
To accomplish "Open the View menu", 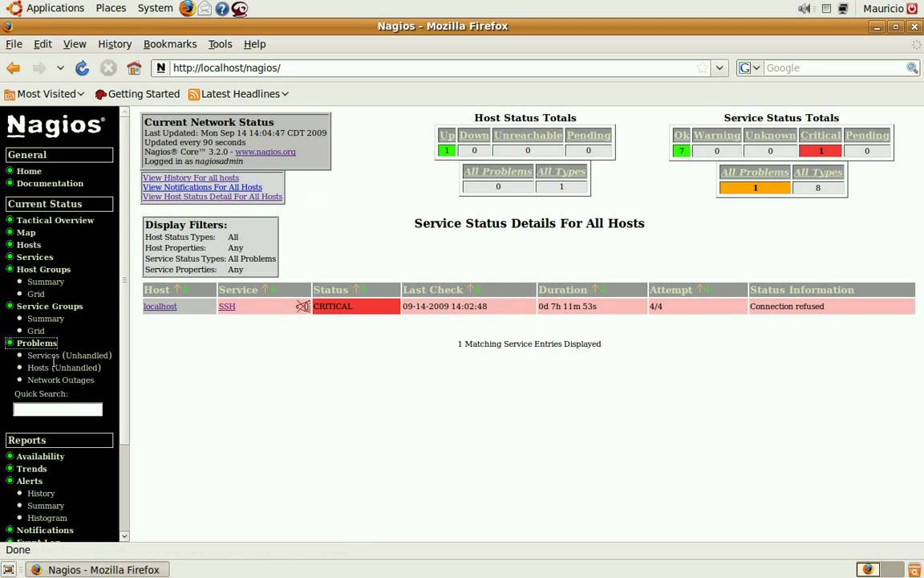I will click(75, 44).
